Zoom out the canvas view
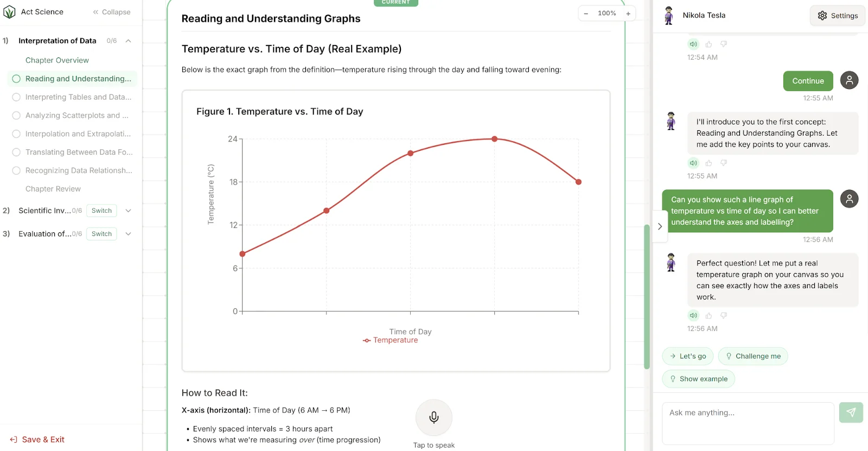 tap(585, 13)
